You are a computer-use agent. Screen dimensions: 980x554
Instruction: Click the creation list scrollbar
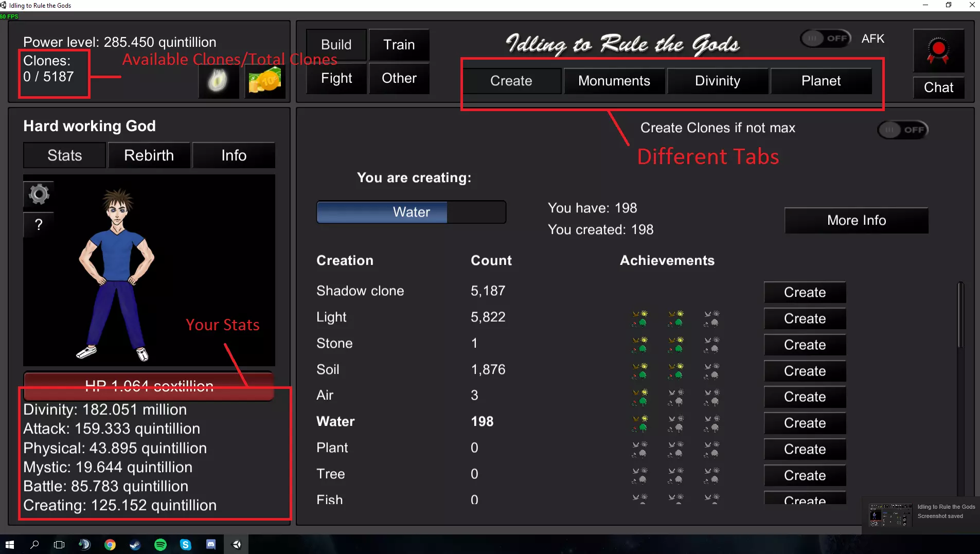tap(960, 315)
